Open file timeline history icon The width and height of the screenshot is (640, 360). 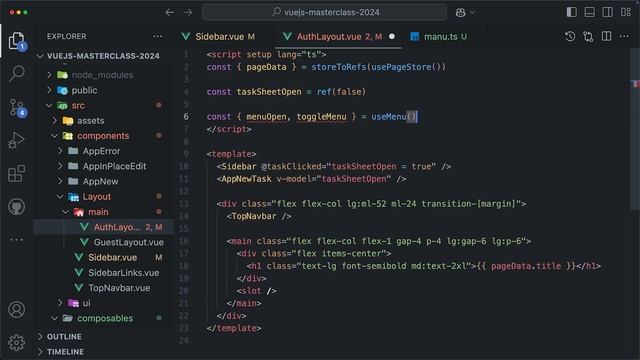pyautogui.click(x=570, y=37)
